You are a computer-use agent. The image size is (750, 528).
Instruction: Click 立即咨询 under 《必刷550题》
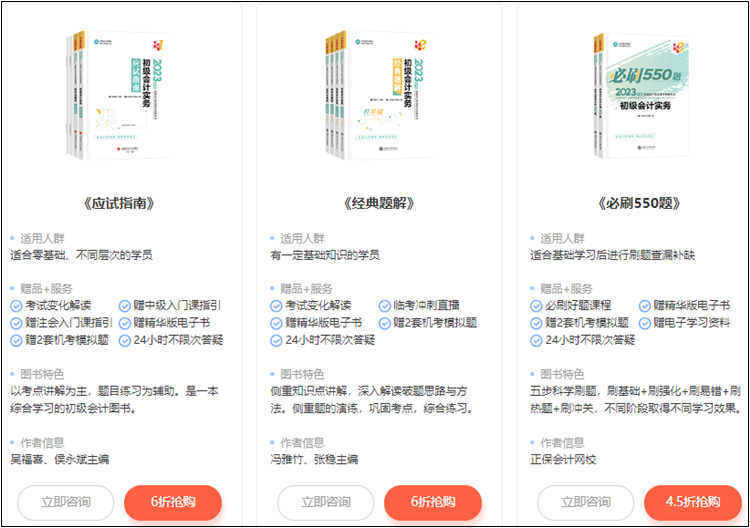pos(585,502)
